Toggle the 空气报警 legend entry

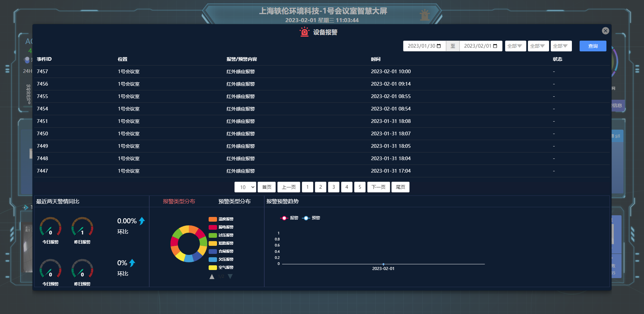click(222, 267)
